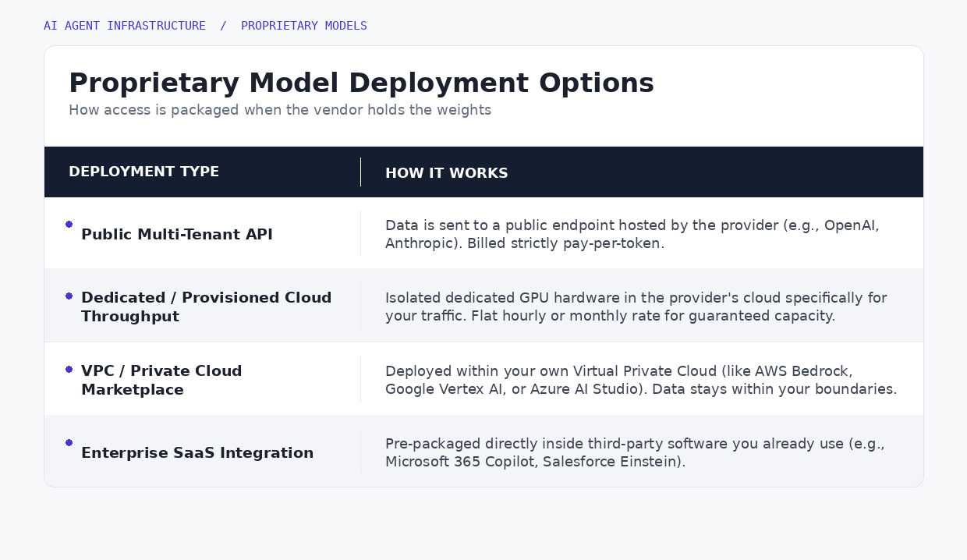Click the description about isolated dedicated GPU hardware
Screen dimensions: 967x560
pos(636,307)
